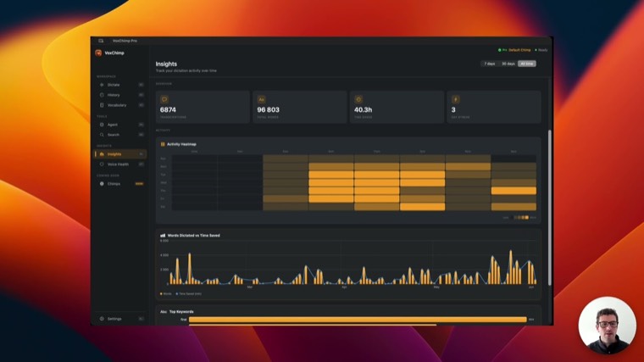Select the Insights sidebar item
This screenshot has height=362, width=644.
tap(120, 154)
